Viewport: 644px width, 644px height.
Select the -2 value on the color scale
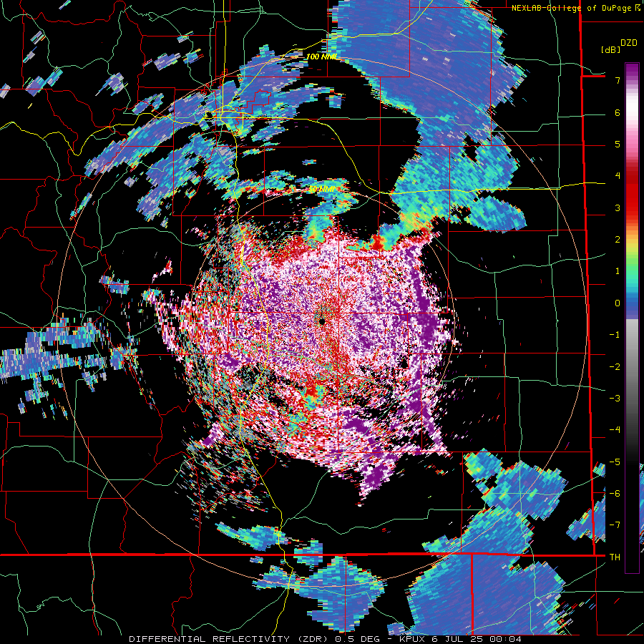click(615, 367)
